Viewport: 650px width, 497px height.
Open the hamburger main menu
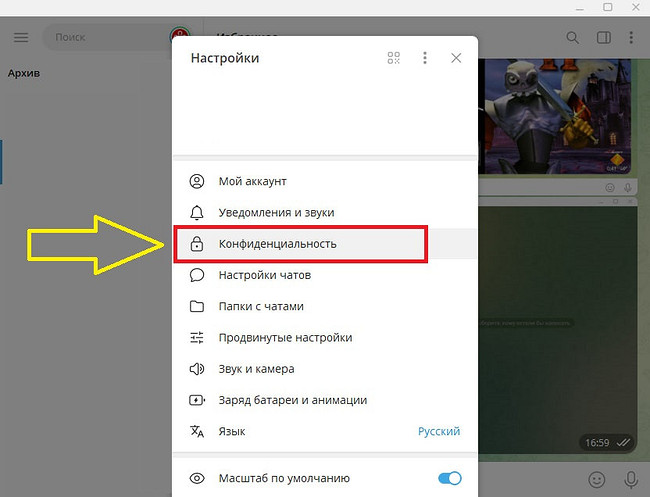(x=21, y=38)
